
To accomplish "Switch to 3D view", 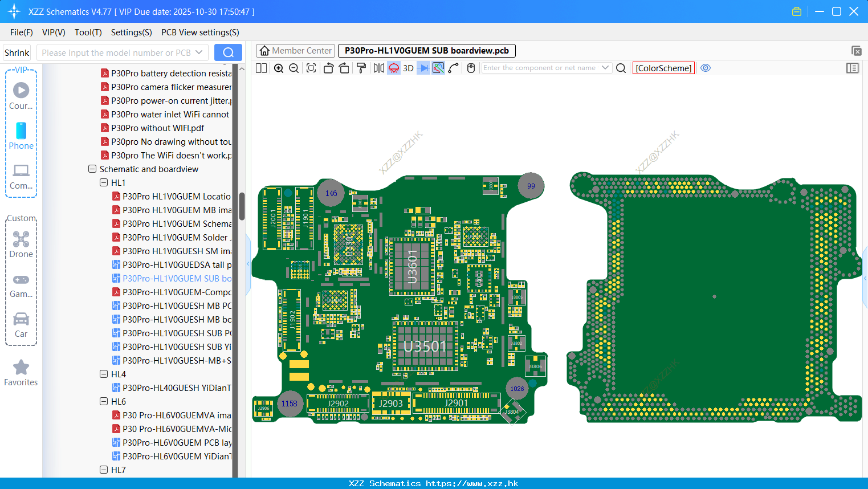I will [x=408, y=68].
